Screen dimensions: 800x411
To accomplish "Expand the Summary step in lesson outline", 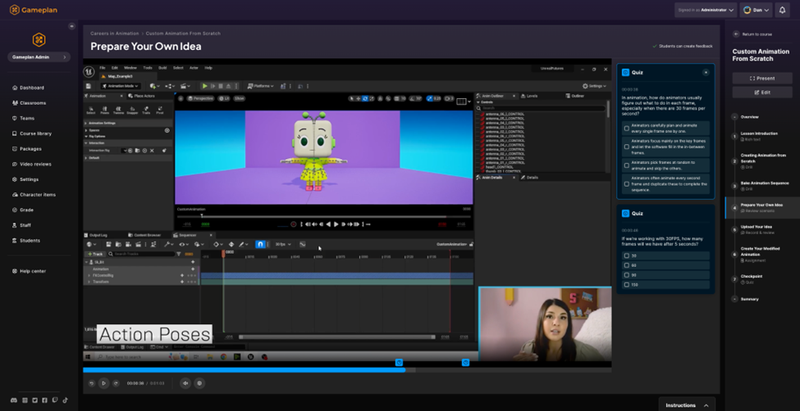I will click(735, 299).
